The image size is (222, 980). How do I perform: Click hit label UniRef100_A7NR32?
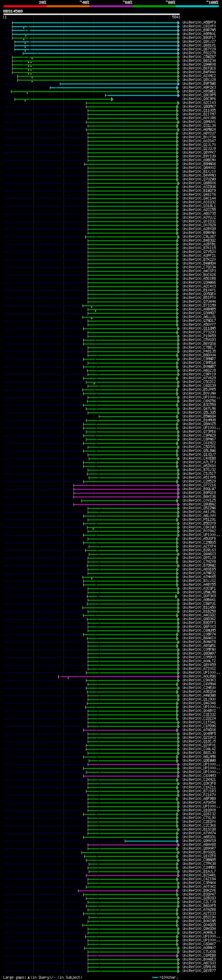tap(199, 573)
